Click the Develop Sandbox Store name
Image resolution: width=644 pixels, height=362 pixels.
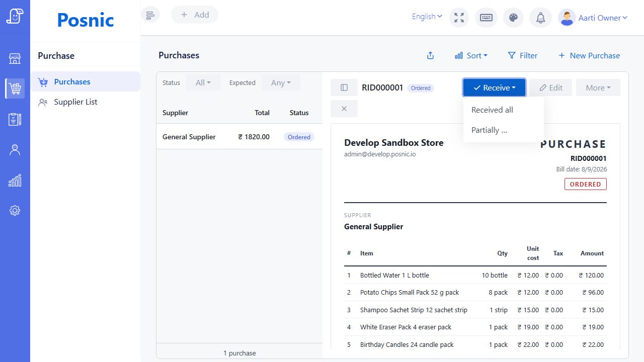click(394, 142)
